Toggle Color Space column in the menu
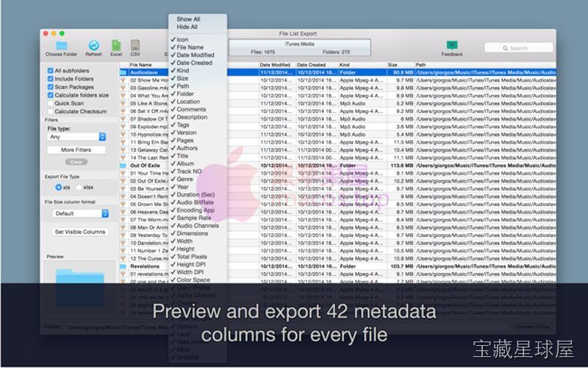 click(193, 280)
